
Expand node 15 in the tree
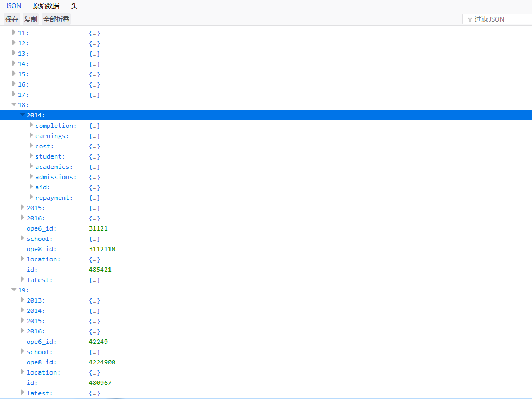[14, 73]
